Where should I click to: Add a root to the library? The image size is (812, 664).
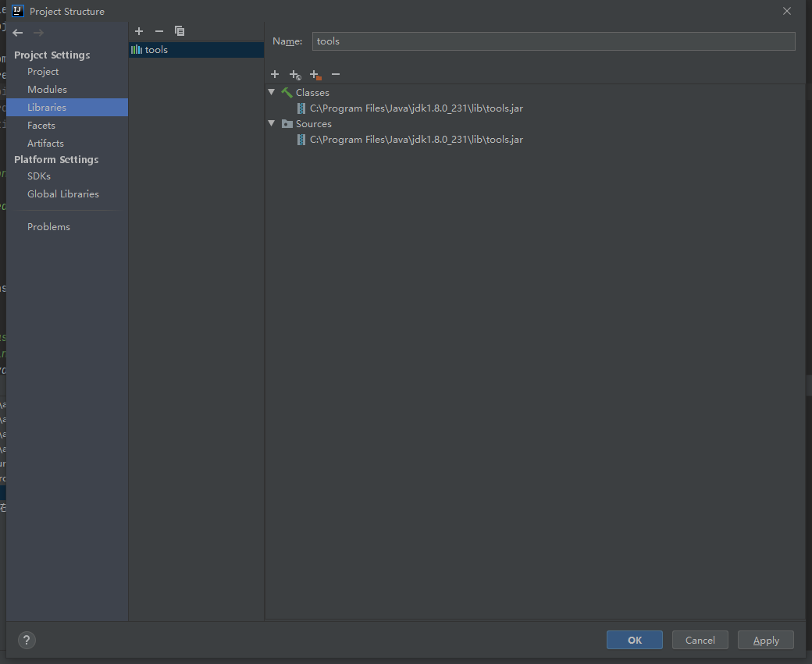point(275,75)
